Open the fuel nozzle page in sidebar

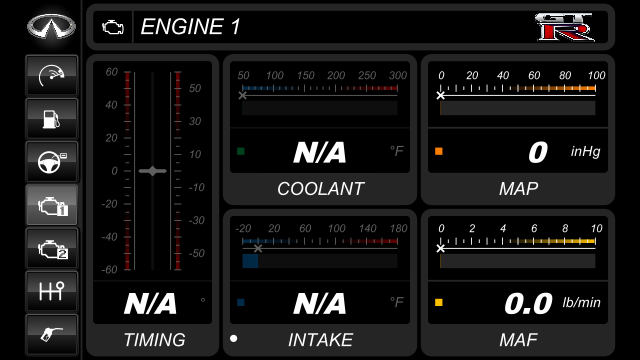[x=51, y=334]
